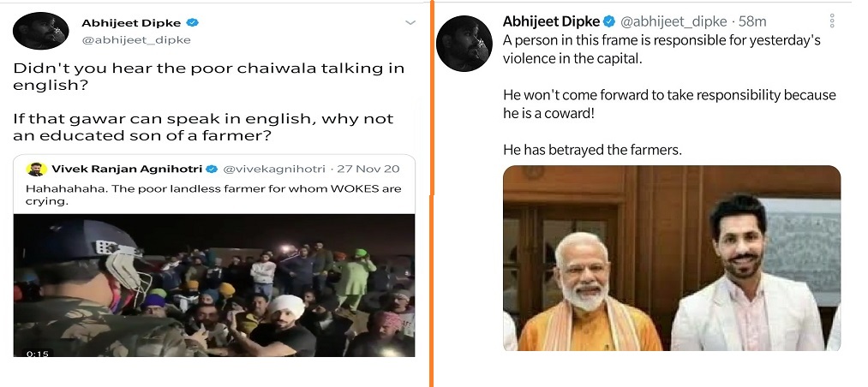
Task: Open the three-dot menu on the right tweet
Action: 831,21
